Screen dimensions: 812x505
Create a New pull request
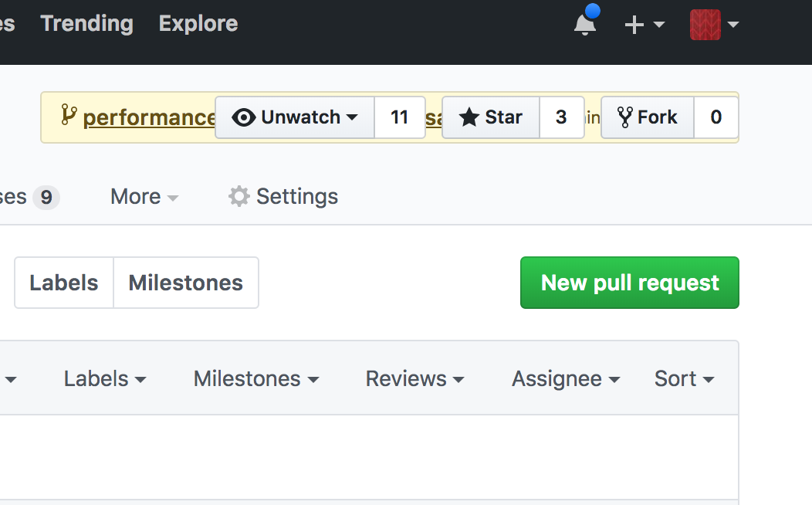point(630,283)
